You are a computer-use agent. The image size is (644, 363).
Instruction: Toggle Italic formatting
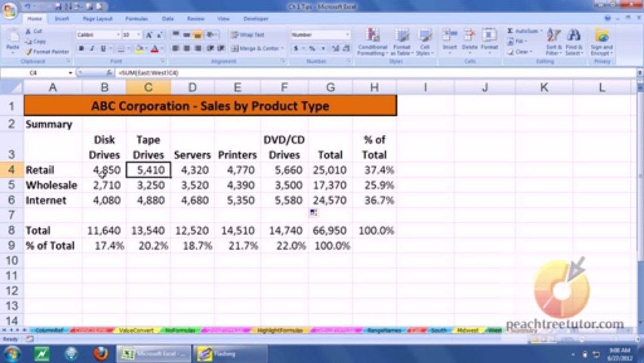point(92,48)
